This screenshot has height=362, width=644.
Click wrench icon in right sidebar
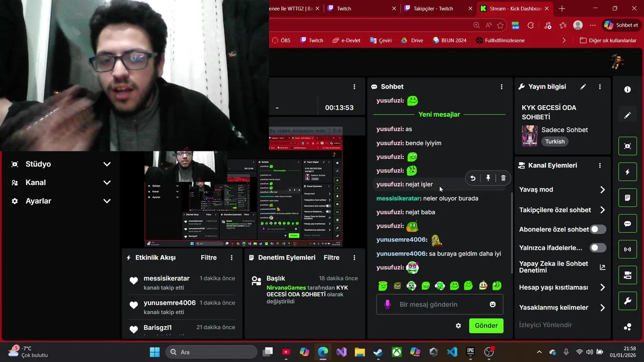(x=627, y=301)
